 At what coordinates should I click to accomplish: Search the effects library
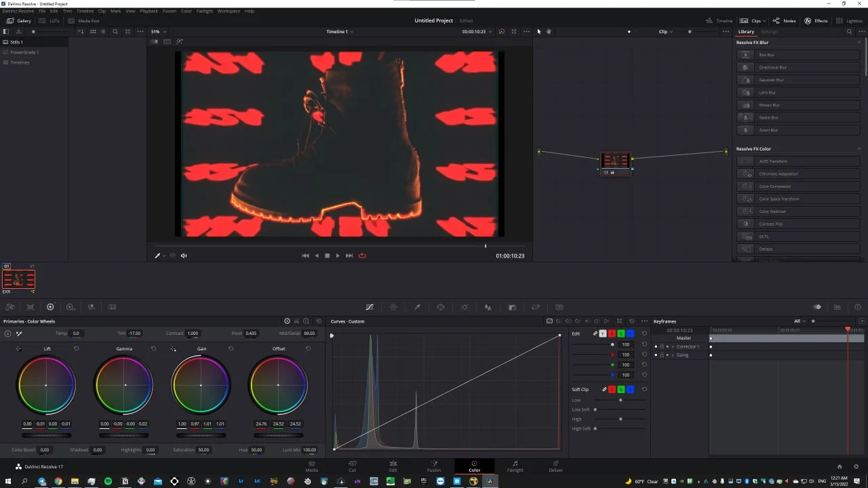(x=849, y=32)
